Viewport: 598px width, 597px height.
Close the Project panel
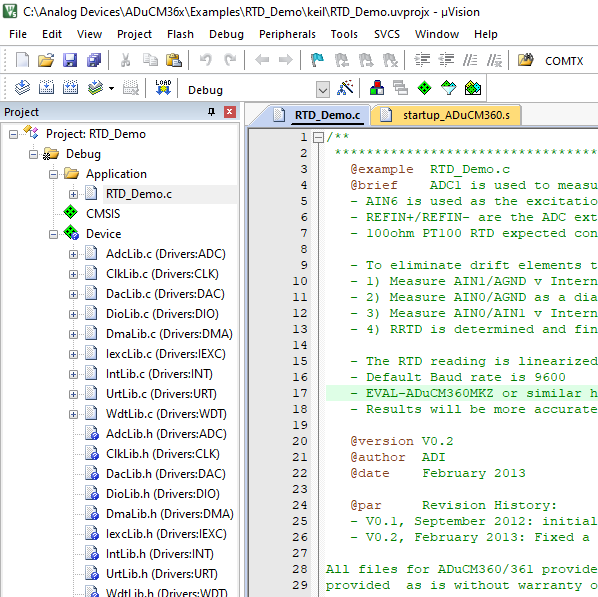coord(229,112)
